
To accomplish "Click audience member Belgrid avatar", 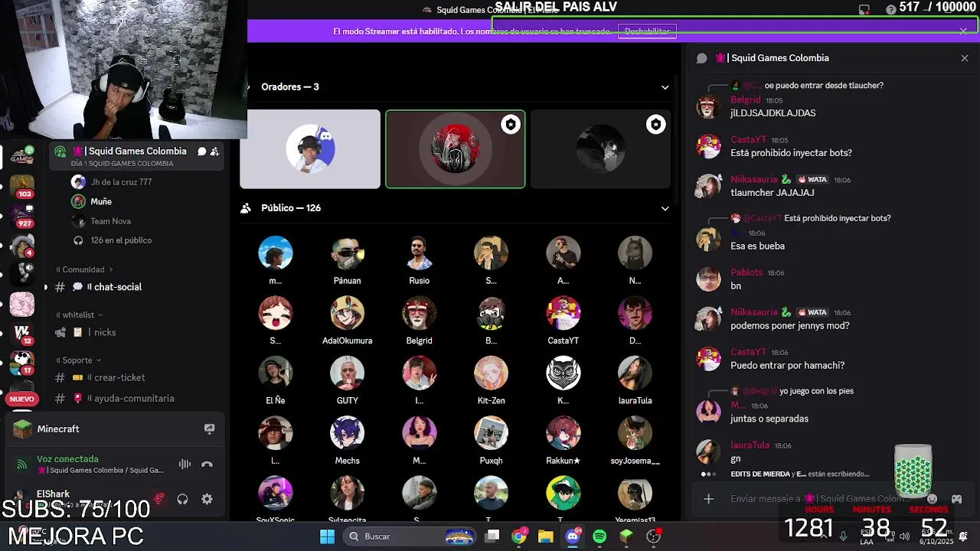I will pos(419,313).
